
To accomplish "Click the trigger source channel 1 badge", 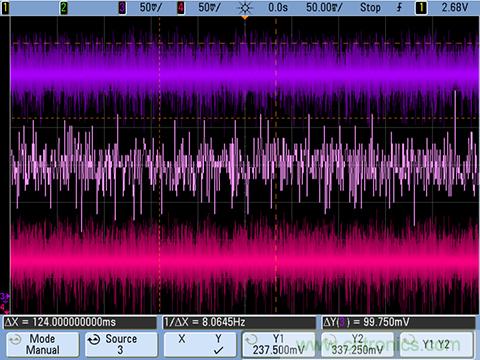I will [421, 8].
